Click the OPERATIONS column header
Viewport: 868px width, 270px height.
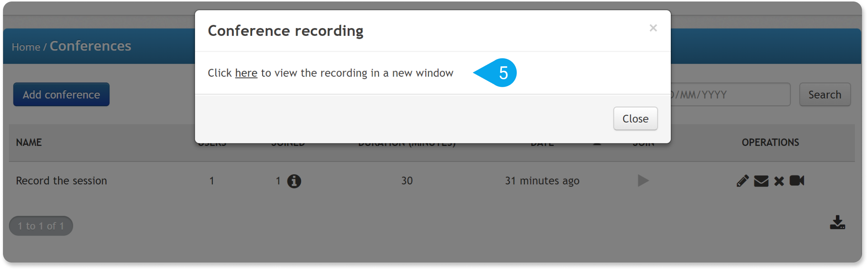pos(770,142)
